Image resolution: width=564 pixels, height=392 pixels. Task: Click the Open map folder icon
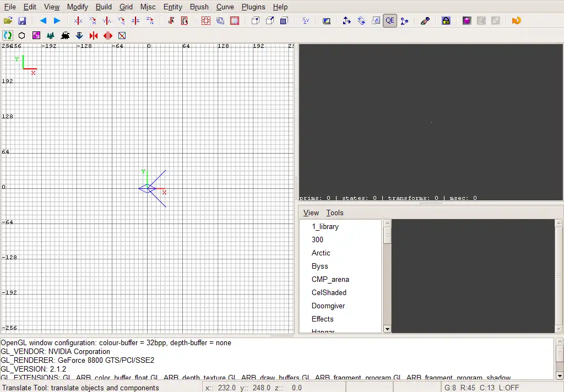[x=8, y=21]
